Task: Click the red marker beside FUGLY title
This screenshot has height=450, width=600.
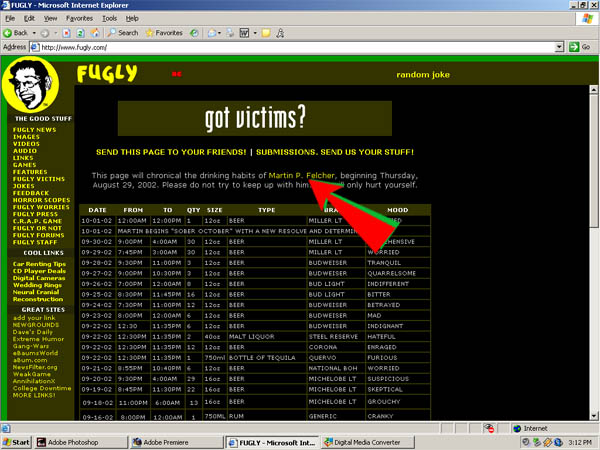Action: pos(176,74)
